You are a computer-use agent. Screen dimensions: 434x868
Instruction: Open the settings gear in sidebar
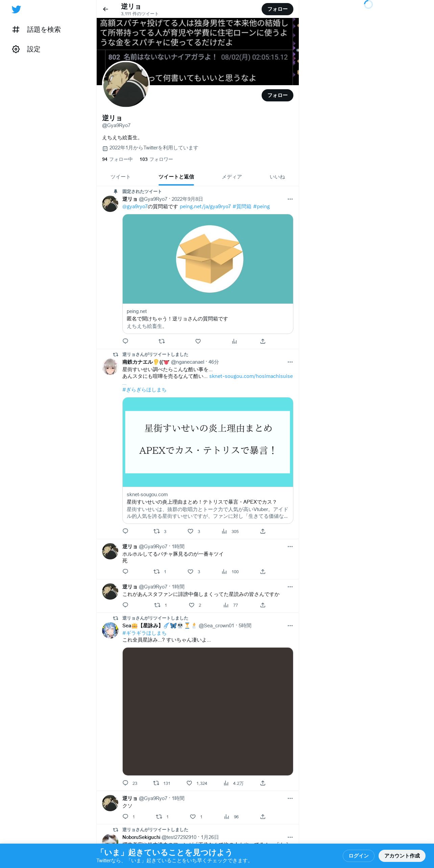tap(16, 49)
